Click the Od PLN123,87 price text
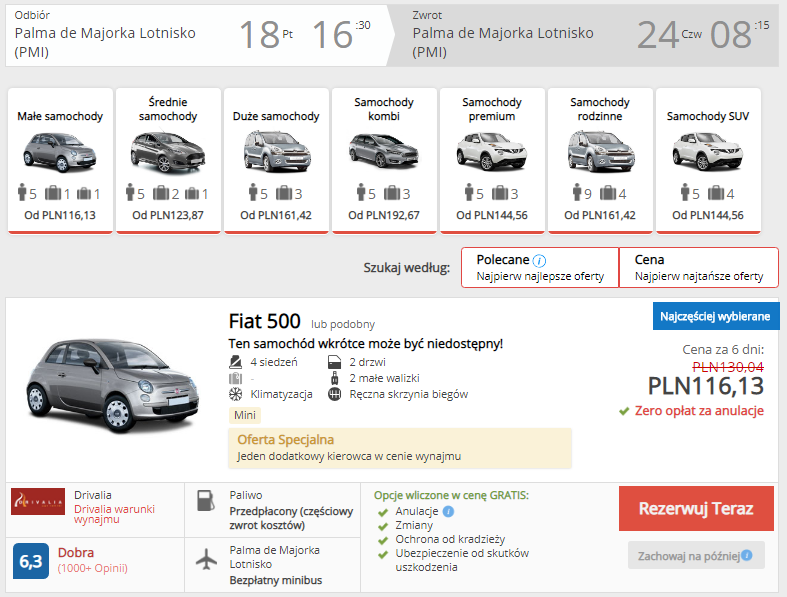787x597 pixels. [x=168, y=215]
